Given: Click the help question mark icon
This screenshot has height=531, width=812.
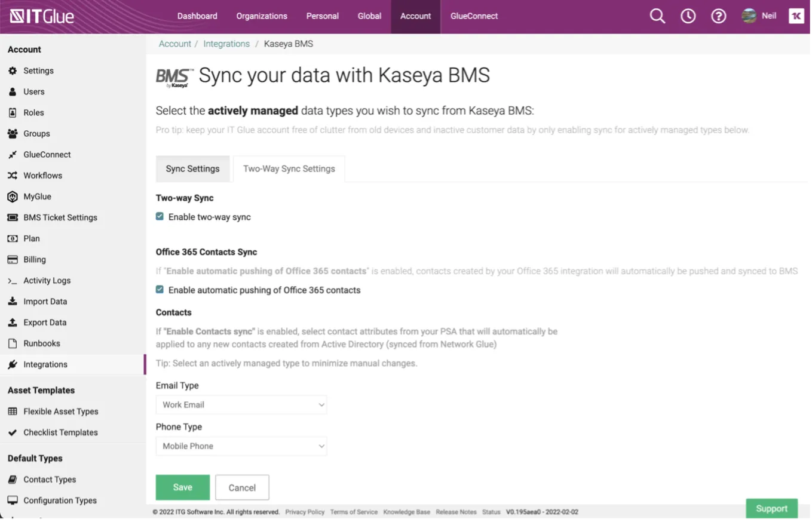Looking at the screenshot, I should tap(718, 16).
